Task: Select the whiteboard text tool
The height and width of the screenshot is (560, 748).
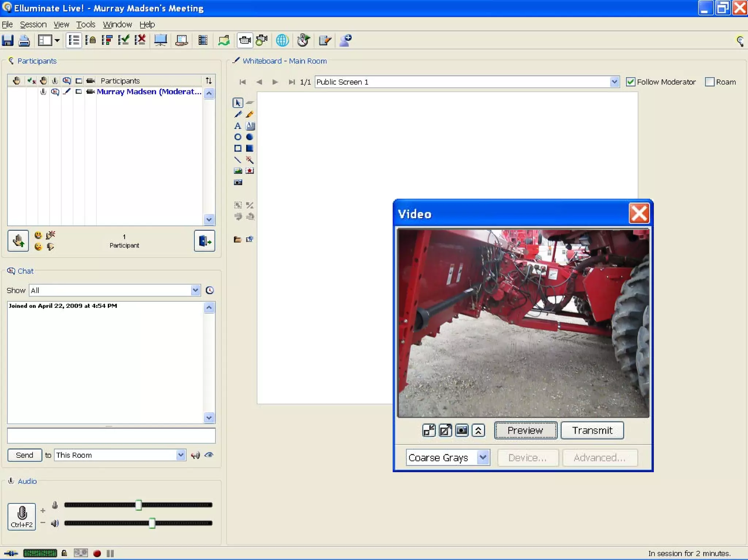Action: (x=238, y=126)
